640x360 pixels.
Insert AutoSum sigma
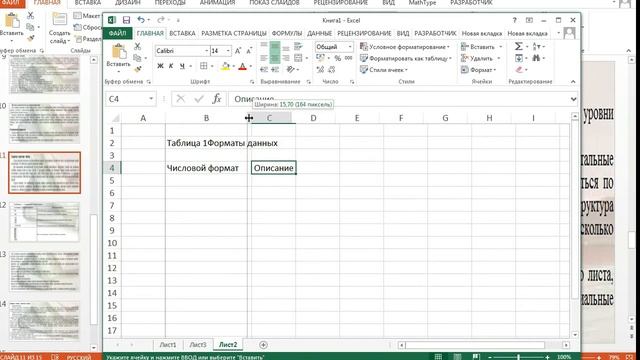(518, 47)
